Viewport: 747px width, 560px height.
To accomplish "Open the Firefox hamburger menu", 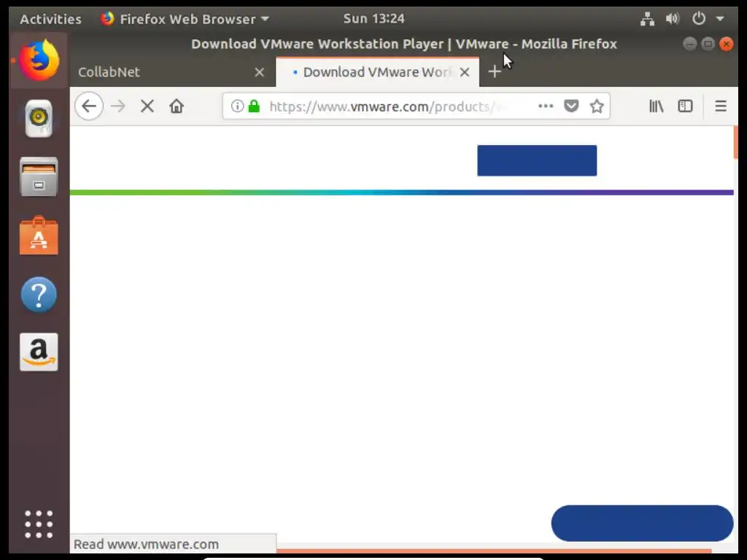I will tap(721, 106).
